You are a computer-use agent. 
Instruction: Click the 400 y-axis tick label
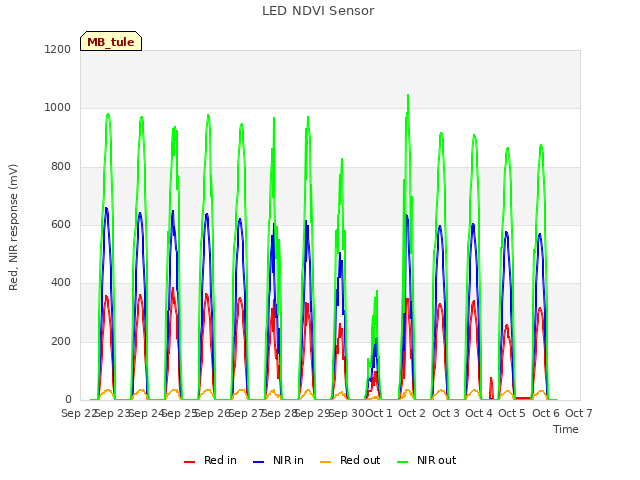coord(61,282)
